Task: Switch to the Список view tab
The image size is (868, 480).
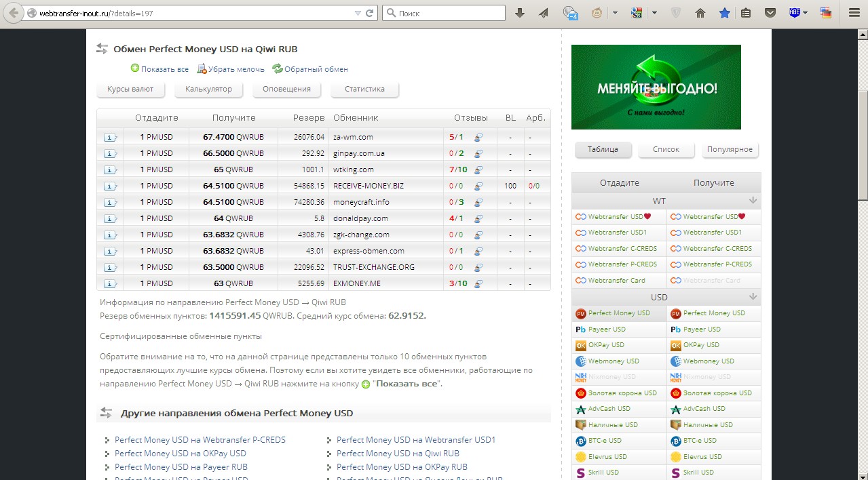Action: (x=666, y=149)
